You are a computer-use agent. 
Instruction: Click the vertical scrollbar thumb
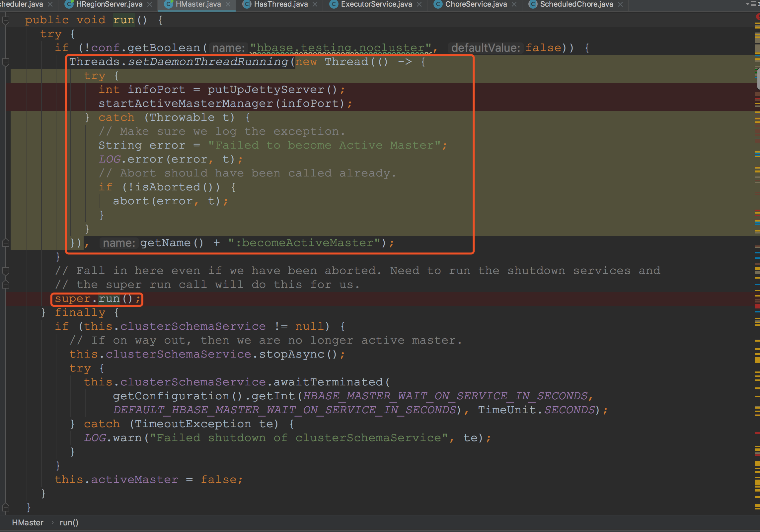pos(758,79)
